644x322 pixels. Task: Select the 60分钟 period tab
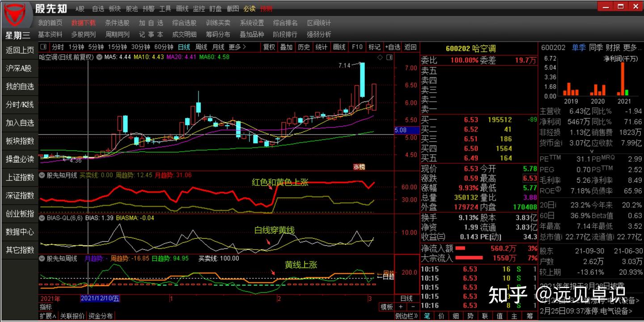point(164,47)
